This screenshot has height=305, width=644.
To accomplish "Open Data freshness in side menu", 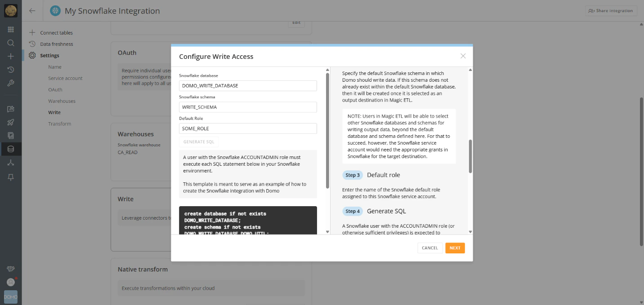I will click(57, 44).
